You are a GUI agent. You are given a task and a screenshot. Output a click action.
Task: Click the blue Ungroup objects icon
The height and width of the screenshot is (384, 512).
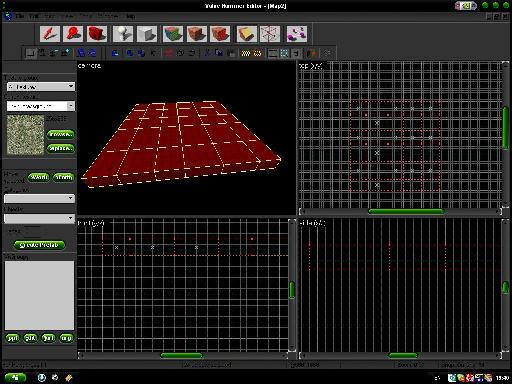(141, 53)
